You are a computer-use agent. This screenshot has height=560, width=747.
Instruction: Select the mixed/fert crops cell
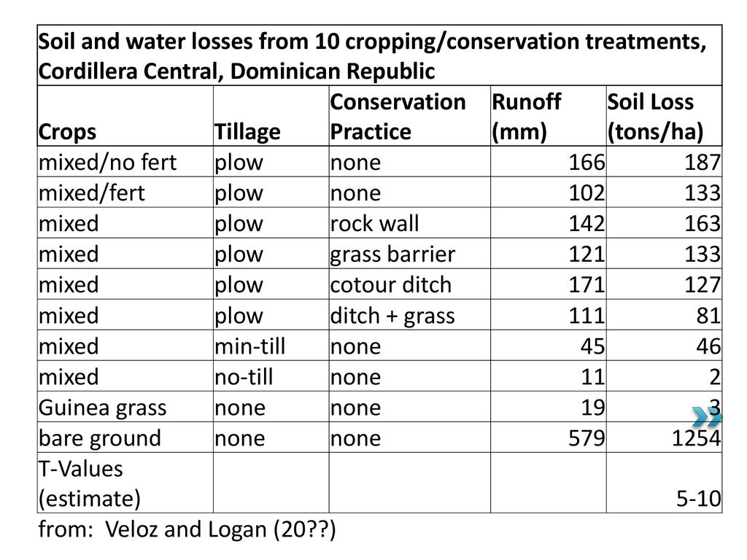(92, 192)
